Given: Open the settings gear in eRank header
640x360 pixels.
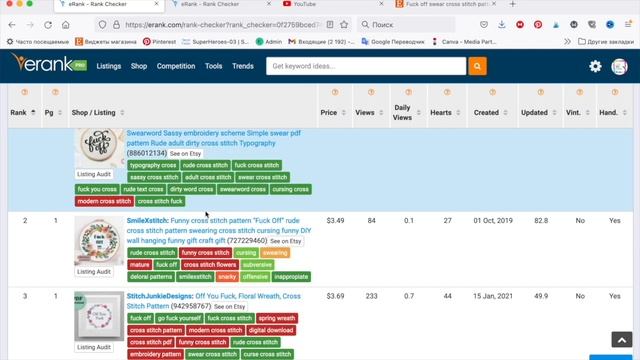Looking at the screenshot, I should point(595,66).
